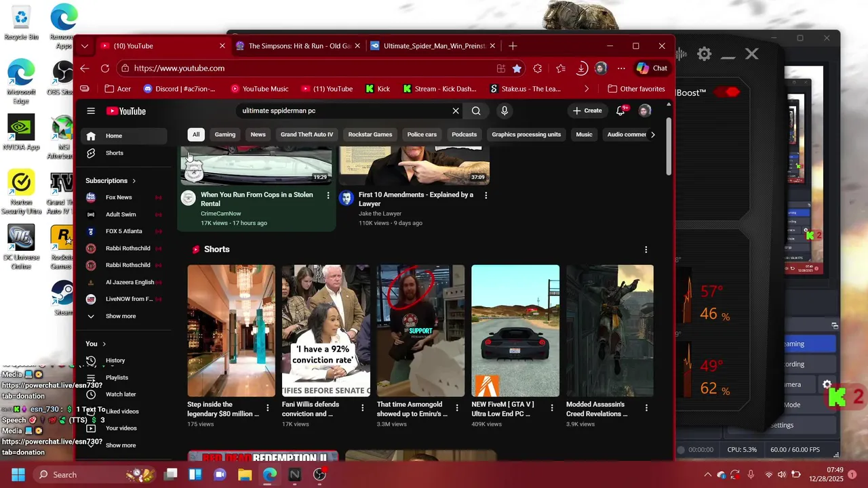
Task: Open the settings gear in Acer overlay
Action: point(705,54)
